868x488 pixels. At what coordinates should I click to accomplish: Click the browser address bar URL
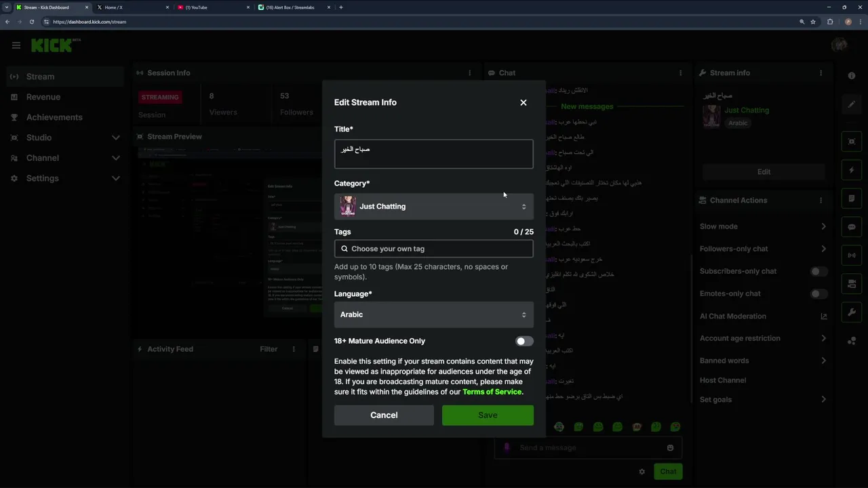[90, 22]
